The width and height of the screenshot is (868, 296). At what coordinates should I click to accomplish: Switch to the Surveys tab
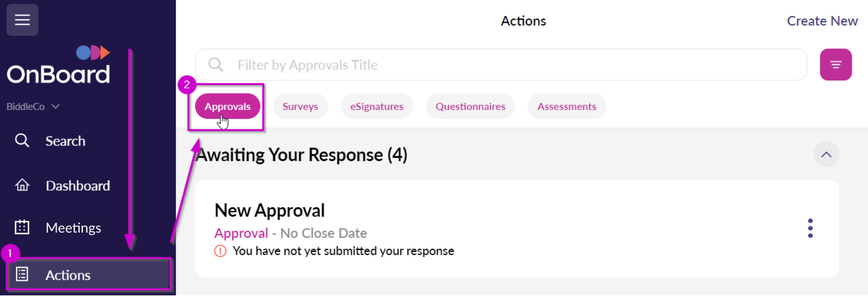(x=300, y=106)
